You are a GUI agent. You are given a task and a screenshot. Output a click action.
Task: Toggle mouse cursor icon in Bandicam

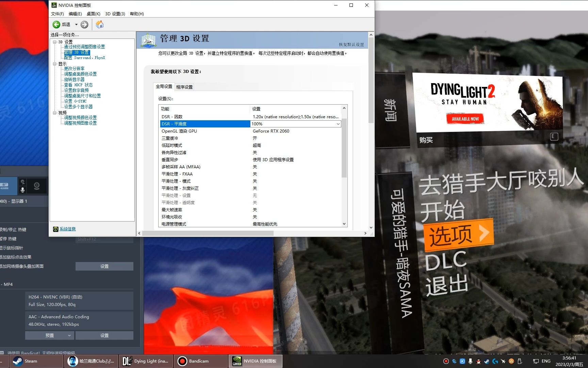click(x=22, y=182)
